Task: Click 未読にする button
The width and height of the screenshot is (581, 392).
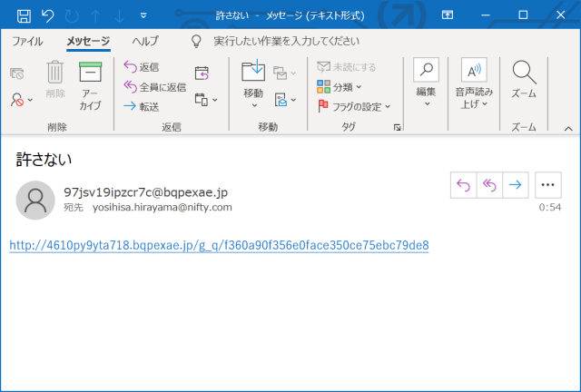Action: tap(347, 67)
